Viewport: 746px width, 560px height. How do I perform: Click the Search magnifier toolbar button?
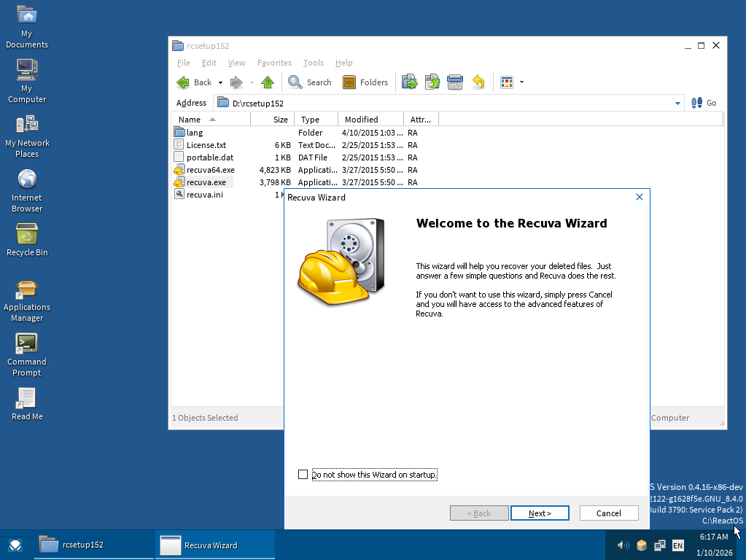pyautogui.click(x=310, y=82)
